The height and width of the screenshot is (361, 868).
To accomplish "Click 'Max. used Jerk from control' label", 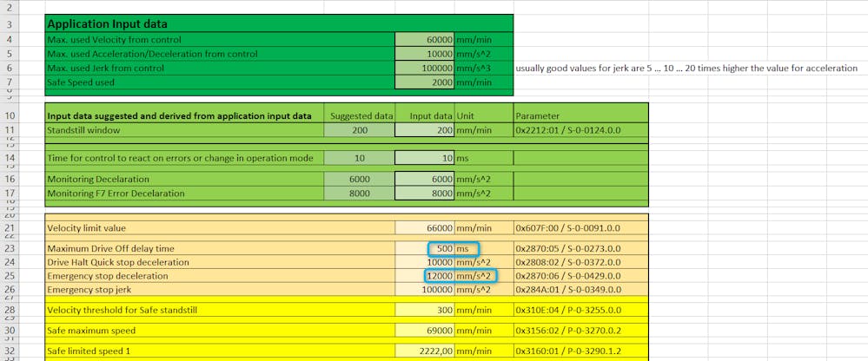I will (106, 69).
